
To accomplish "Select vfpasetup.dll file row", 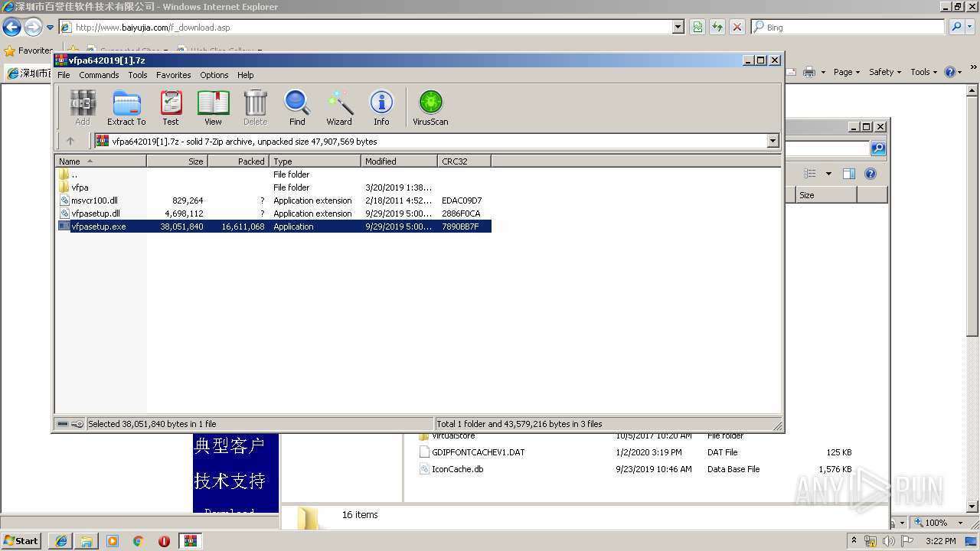I will click(x=273, y=214).
